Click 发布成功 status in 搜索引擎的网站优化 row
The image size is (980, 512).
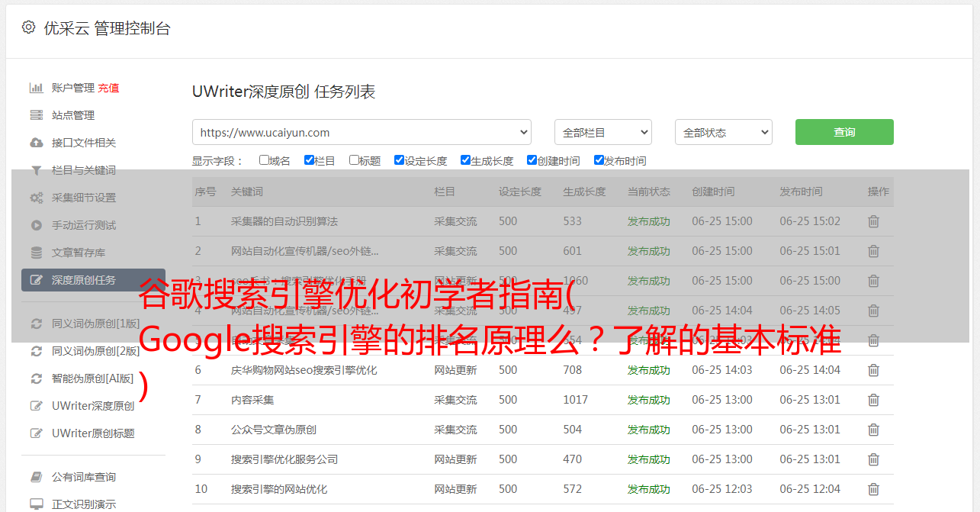(649, 489)
